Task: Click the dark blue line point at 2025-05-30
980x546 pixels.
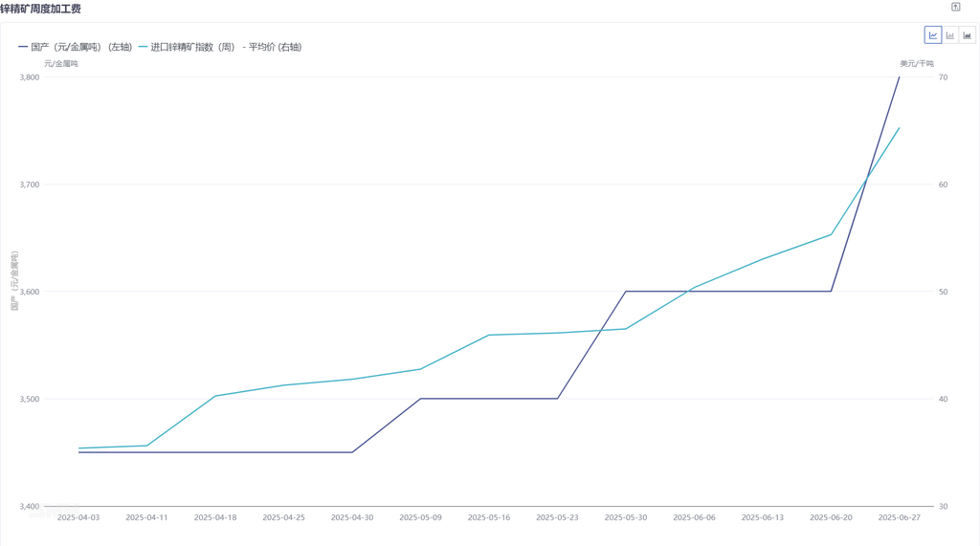Action: pos(626,292)
